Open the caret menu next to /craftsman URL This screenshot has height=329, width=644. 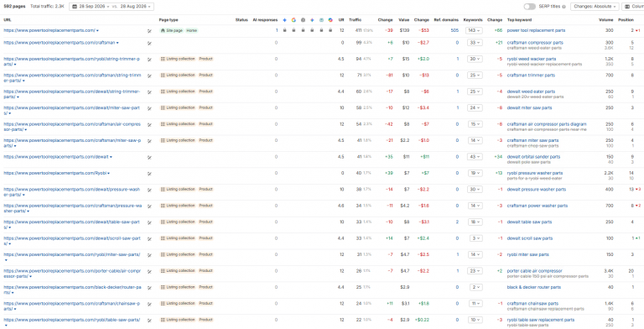click(x=117, y=43)
